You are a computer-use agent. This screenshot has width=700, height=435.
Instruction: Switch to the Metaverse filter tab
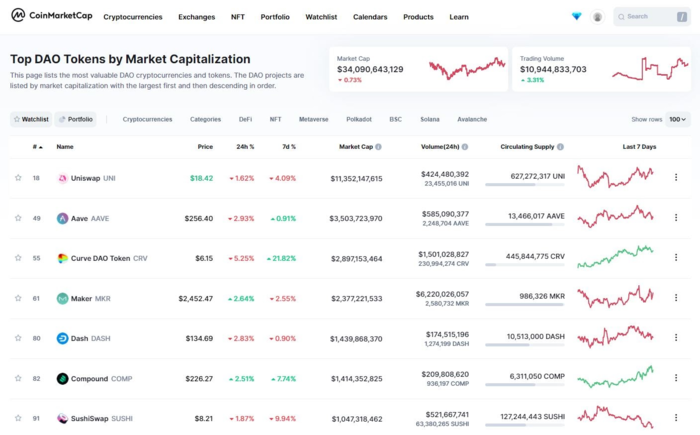pos(313,119)
